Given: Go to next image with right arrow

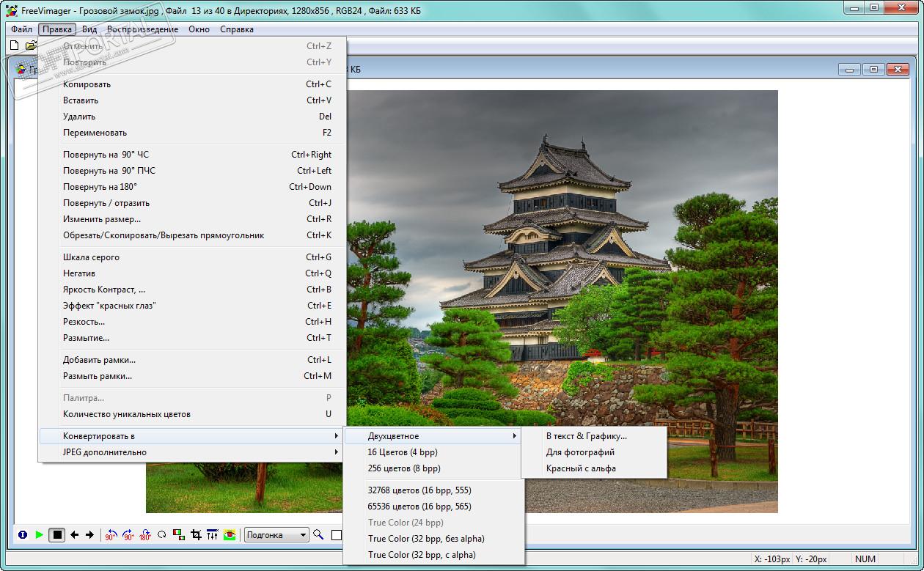Looking at the screenshot, I should [89, 535].
